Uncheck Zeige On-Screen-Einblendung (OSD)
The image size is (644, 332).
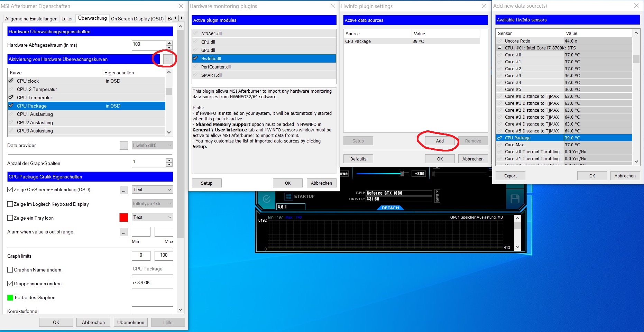(10, 190)
